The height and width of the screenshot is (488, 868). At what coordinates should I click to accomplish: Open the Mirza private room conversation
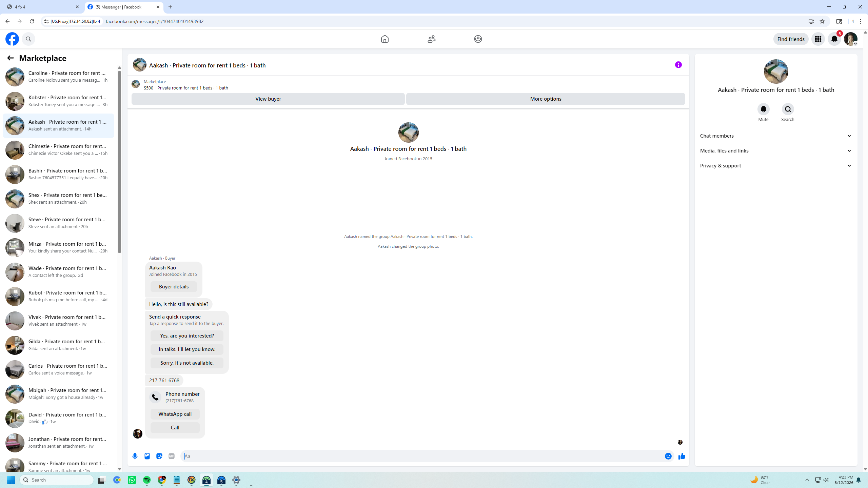(x=58, y=247)
